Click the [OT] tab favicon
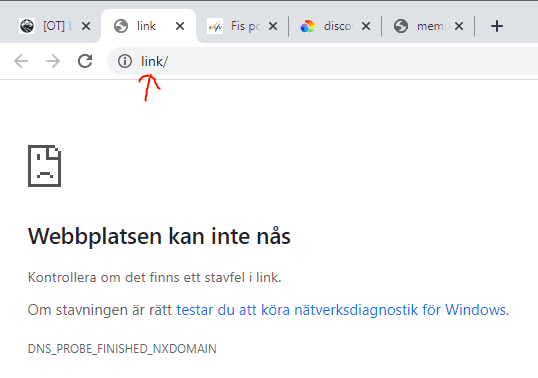This screenshot has width=538, height=378. pyautogui.click(x=27, y=26)
